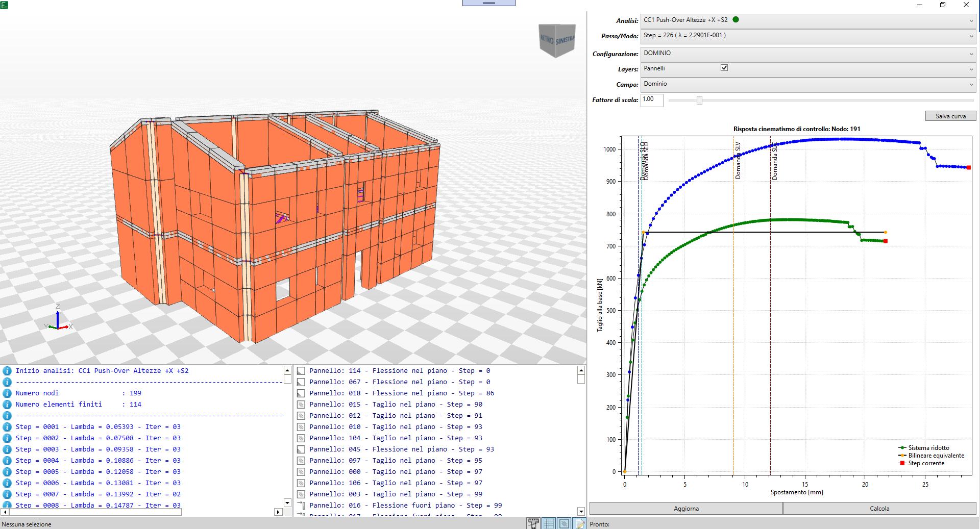
Task: Click left arrow of log horizontal scrollbar
Action: click(5, 512)
